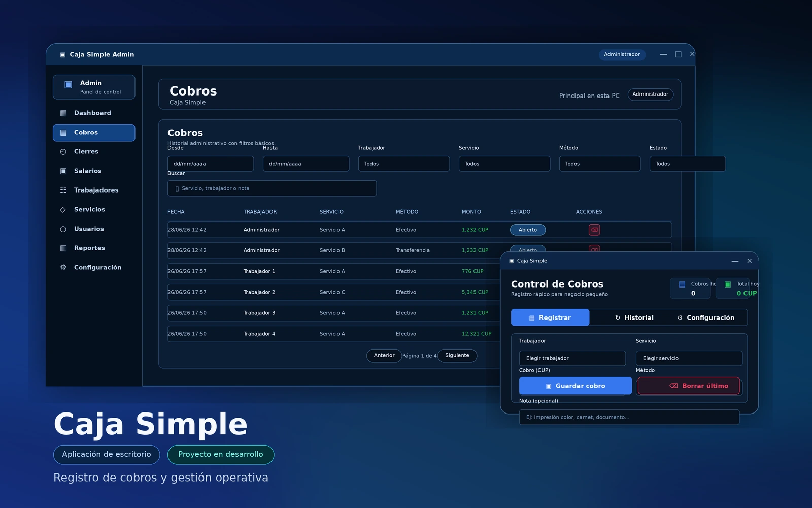The height and width of the screenshot is (508, 812).
Task: Click the Trabajador 2 row name
Action: pyautogui.click(x=259, y=292)
